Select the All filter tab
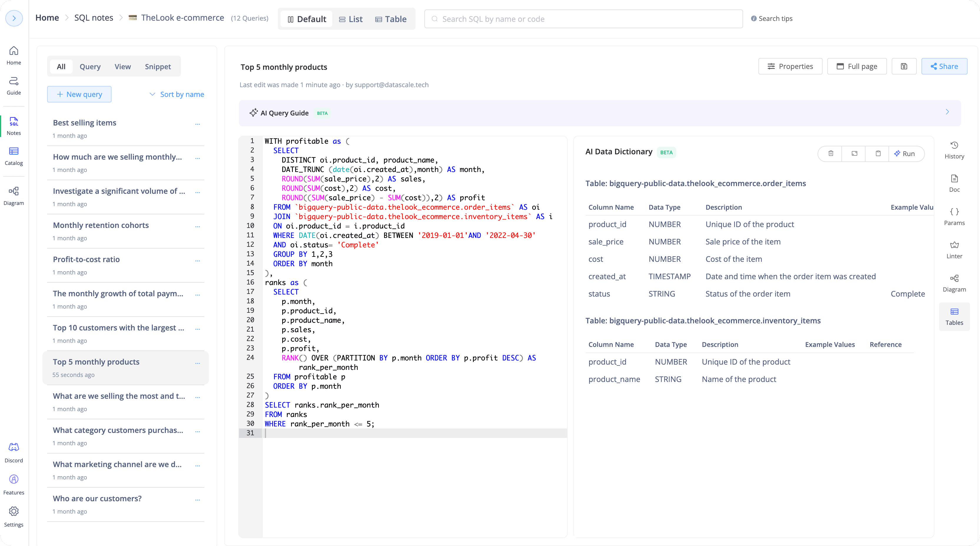Screen dimensions: 980x546 61,66
